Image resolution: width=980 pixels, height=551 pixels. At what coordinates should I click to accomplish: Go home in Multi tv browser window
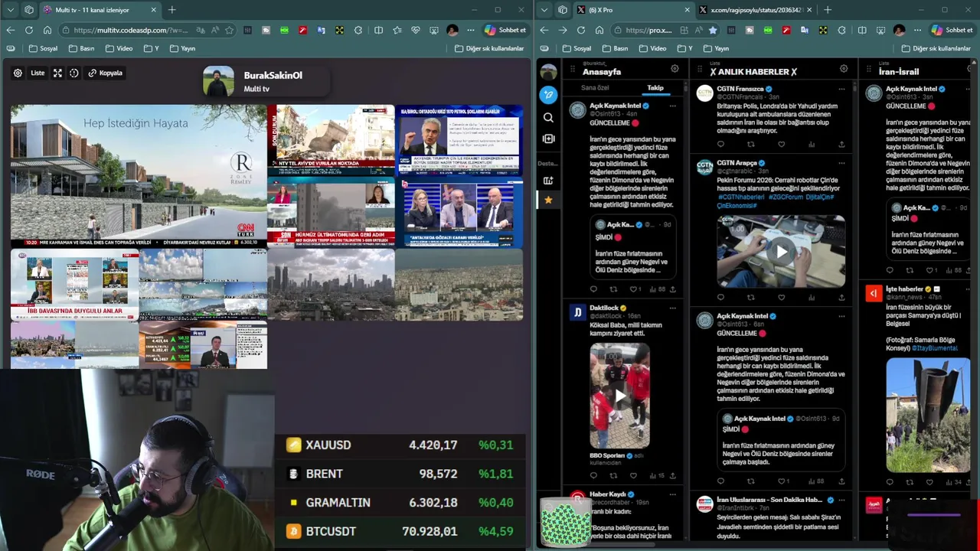(x=47, y=30)
